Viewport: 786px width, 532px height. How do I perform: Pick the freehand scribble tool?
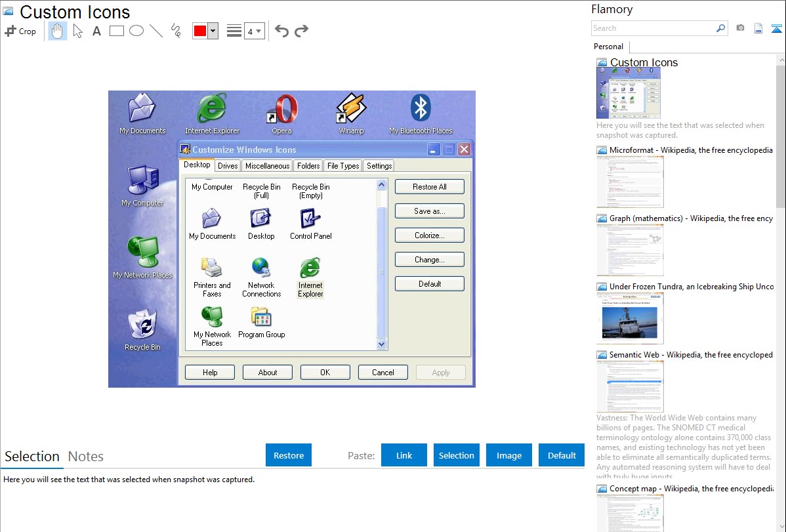coord(176,31)
